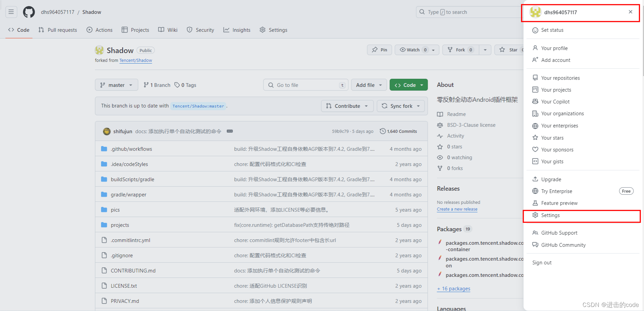Open the Watch dropdown arrow
This screenshot has width=644, height=311.
tap(434, 50)
